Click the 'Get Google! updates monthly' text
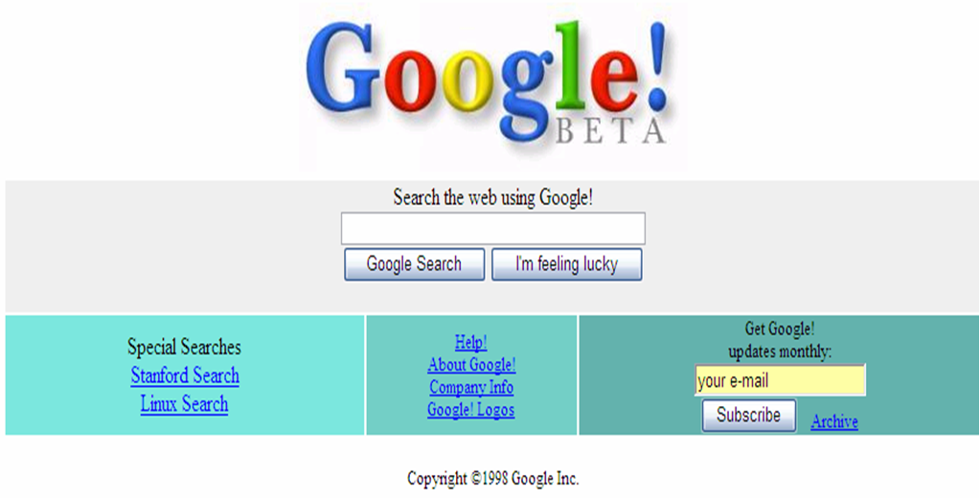 (780, 340)
